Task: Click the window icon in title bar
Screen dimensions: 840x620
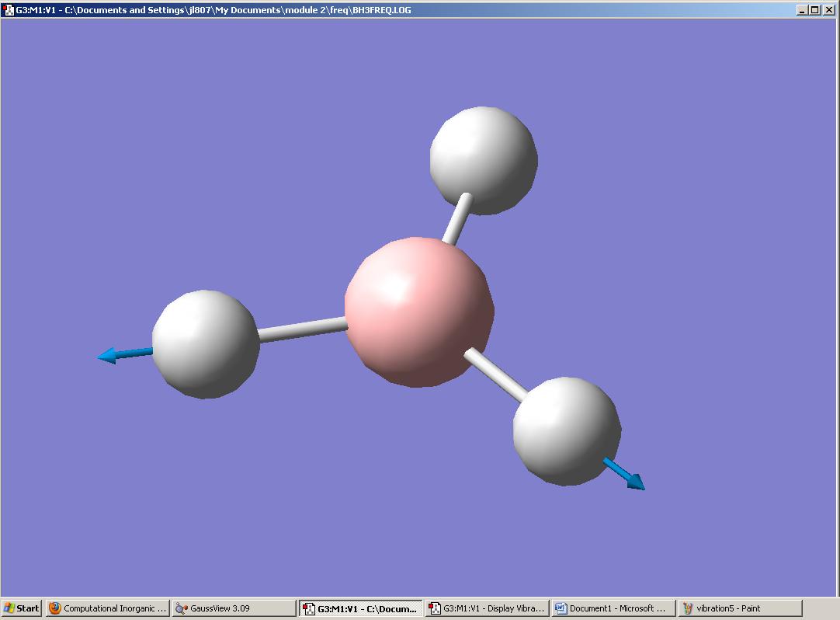Action: [x=8, y=9]
